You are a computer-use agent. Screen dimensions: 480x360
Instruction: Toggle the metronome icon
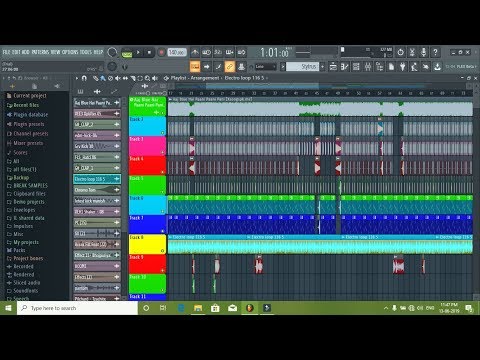click(195, 52)
